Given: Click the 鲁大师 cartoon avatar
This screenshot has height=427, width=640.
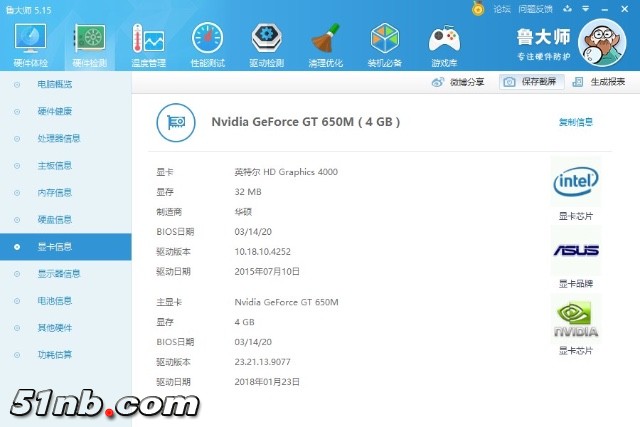Looking at the screenshot, I should point(602,42).
